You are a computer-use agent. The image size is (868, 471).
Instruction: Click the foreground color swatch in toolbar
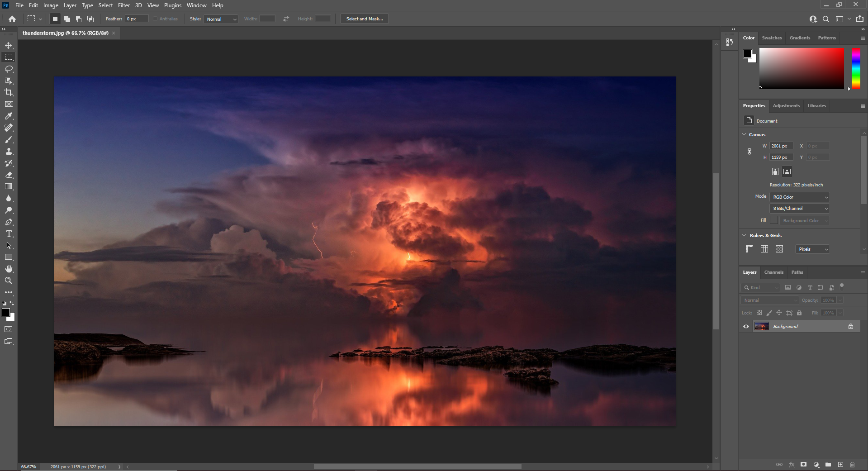coord(6,312)
